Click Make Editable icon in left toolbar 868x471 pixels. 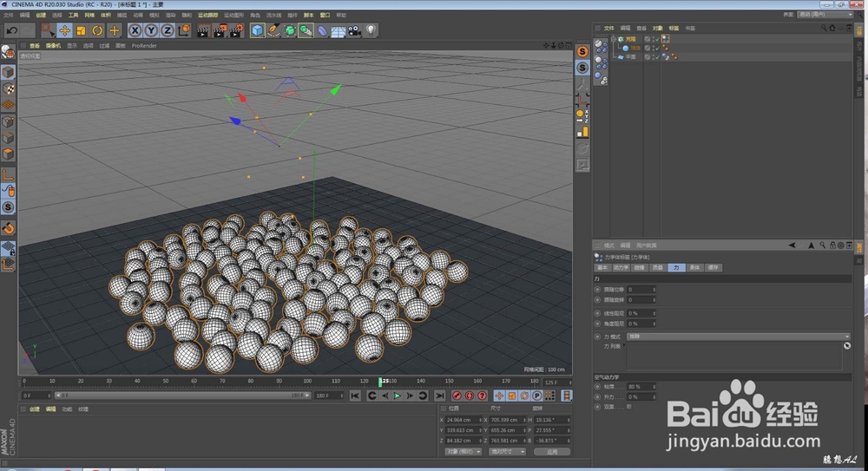click(x=9, y=51)
